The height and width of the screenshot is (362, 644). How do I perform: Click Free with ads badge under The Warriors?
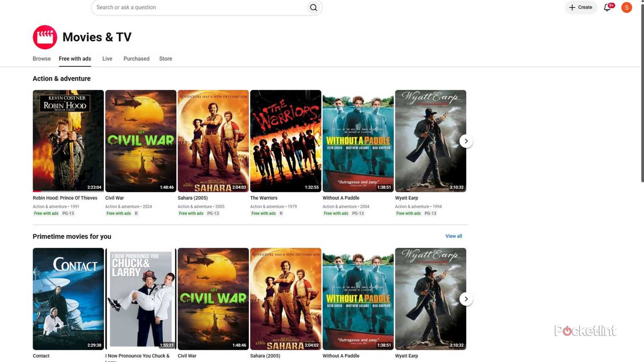tap(264, 214)
